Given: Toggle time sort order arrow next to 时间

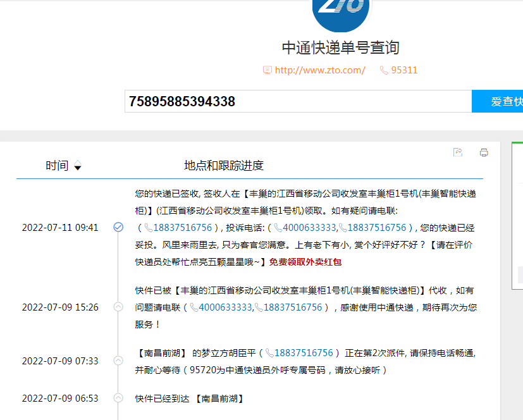Looking at the screenshot, I should (78, 166).
